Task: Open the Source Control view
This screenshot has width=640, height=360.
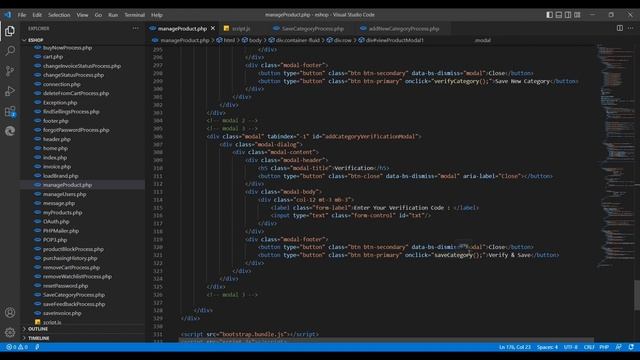Action: pos(10,71)
